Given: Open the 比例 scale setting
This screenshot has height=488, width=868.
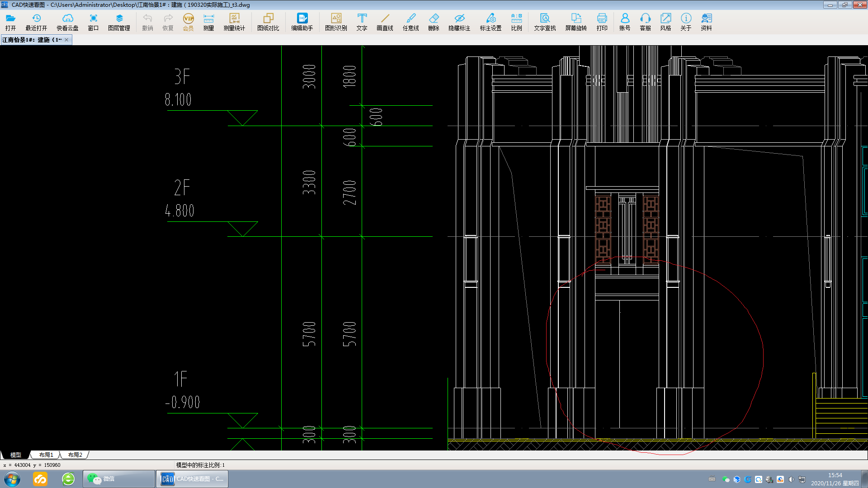Looking at the screenshot, I should pos(516,22).
